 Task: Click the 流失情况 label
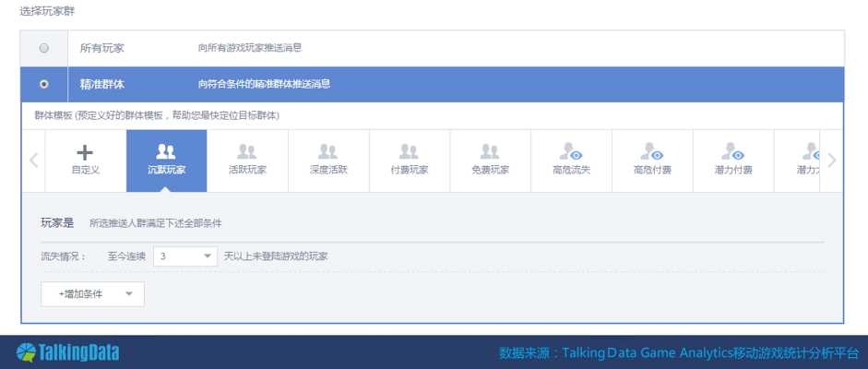(x=64, y=256)
